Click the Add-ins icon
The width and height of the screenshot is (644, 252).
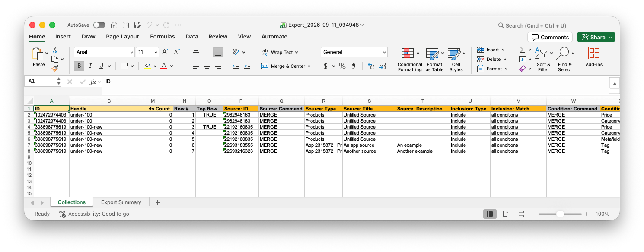click(x=594, y=54)
